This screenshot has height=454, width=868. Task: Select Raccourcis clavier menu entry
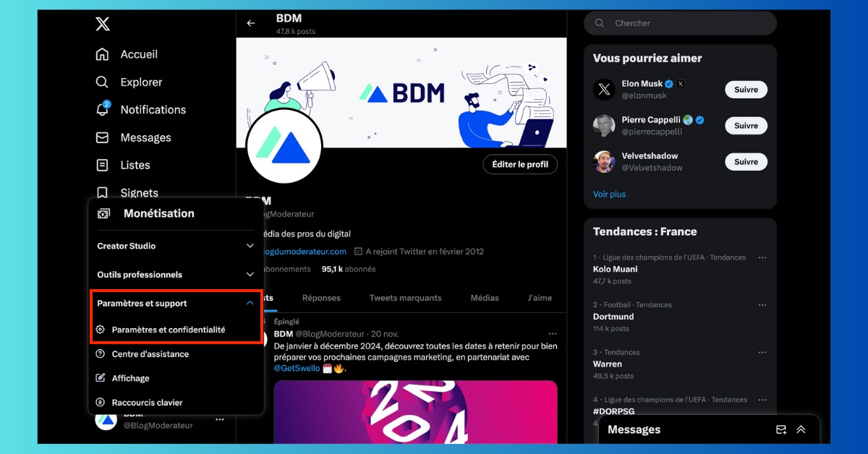pyautogui.click(x=176, y=402)
